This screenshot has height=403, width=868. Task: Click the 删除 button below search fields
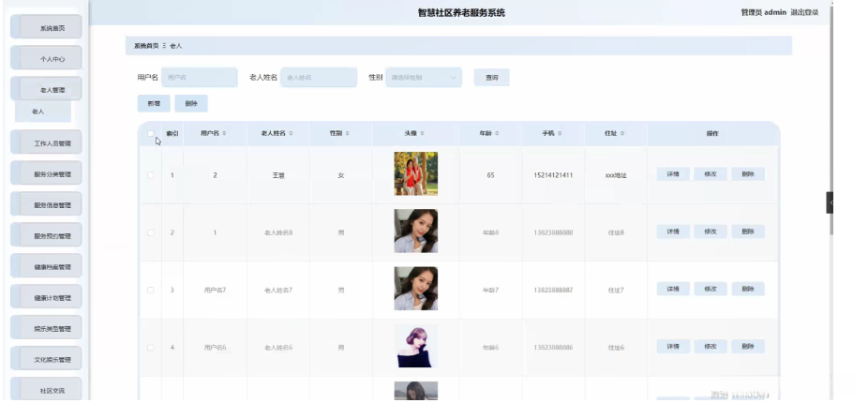[x=191, y=103]
